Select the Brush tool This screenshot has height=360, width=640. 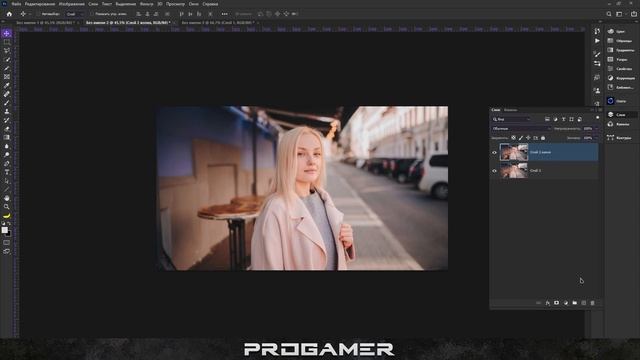(7, 103)
